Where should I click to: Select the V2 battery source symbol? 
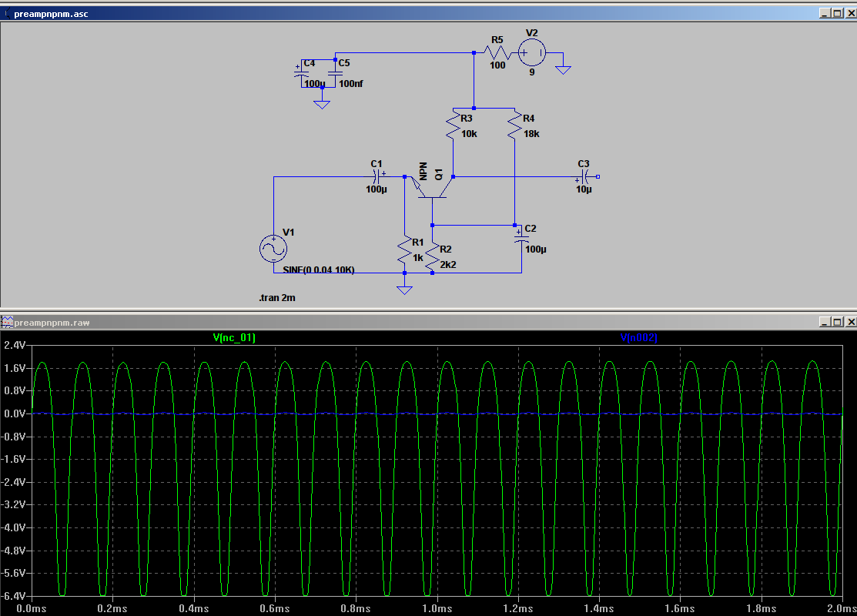(x=532, y=53)
